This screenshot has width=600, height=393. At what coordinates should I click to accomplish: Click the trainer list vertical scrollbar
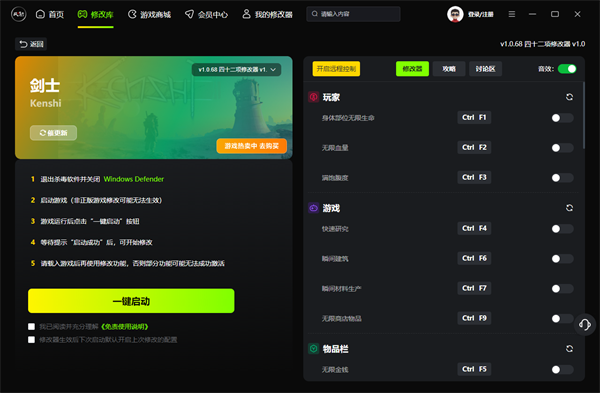pyautogui.click(x=584, y=115)
